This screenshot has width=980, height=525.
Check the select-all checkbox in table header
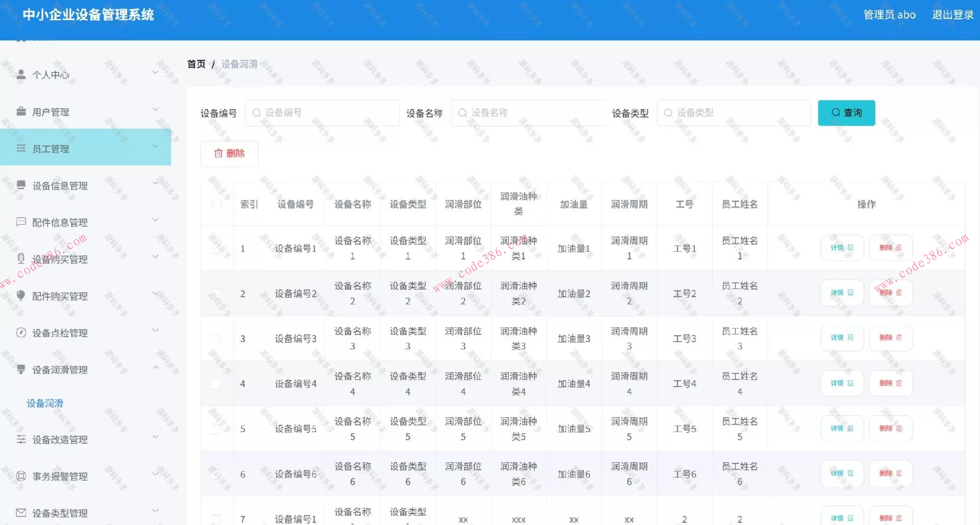[216, 203]
